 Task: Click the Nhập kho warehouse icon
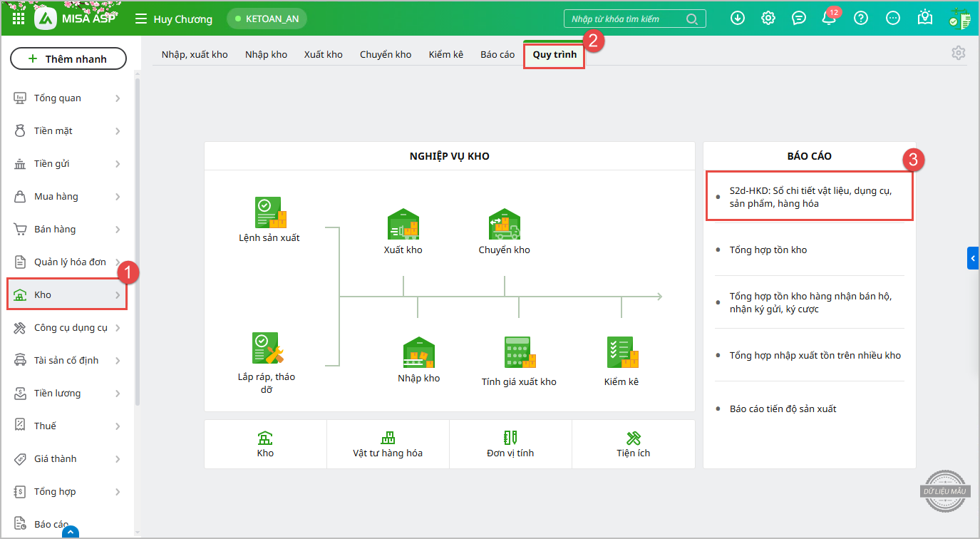[418, 352]
